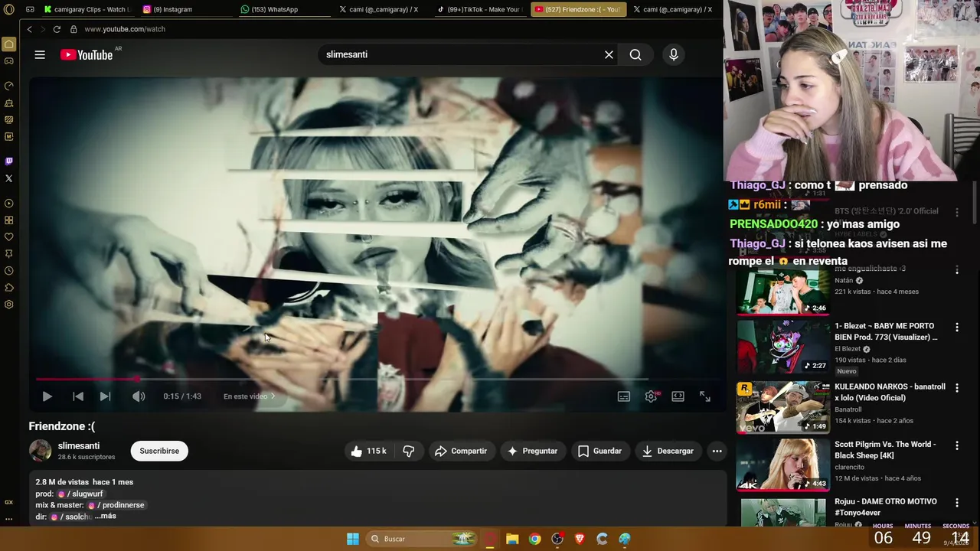Mute the video volume

139,396
